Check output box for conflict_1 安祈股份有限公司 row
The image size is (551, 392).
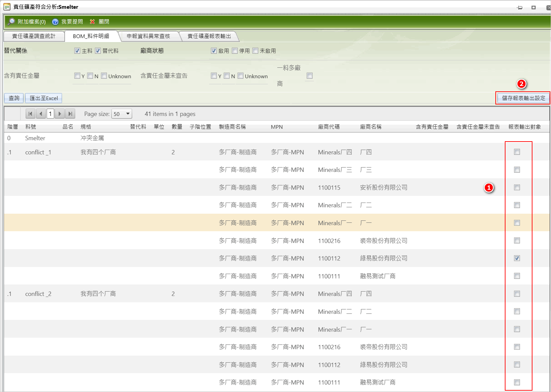click(517, 187)
